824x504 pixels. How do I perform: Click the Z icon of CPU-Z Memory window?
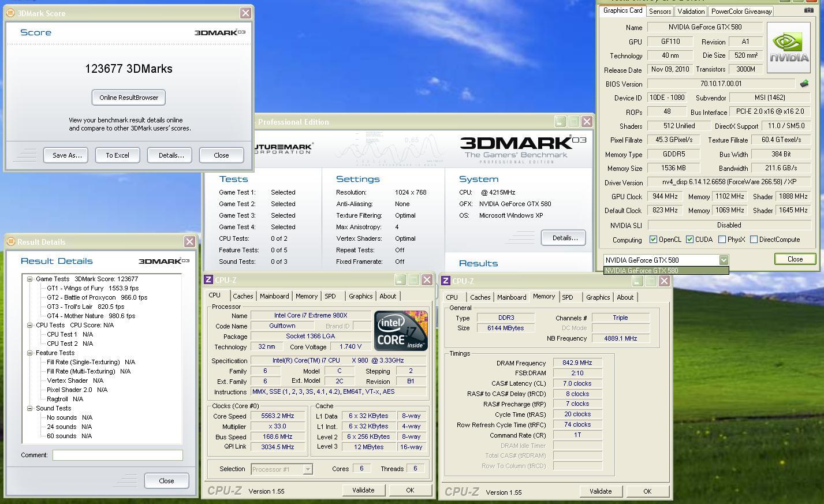(446, 281)
